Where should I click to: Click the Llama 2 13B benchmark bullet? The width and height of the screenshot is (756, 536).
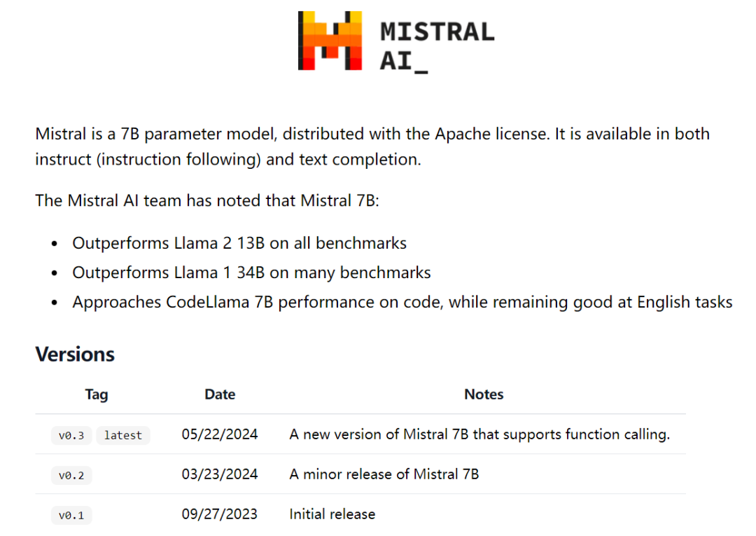239,243
